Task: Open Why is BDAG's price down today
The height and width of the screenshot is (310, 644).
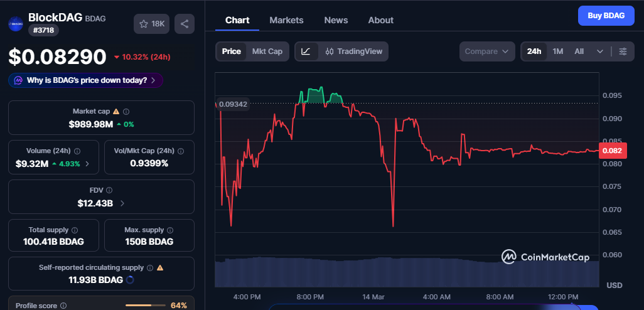Action: [x=85, y=80]
